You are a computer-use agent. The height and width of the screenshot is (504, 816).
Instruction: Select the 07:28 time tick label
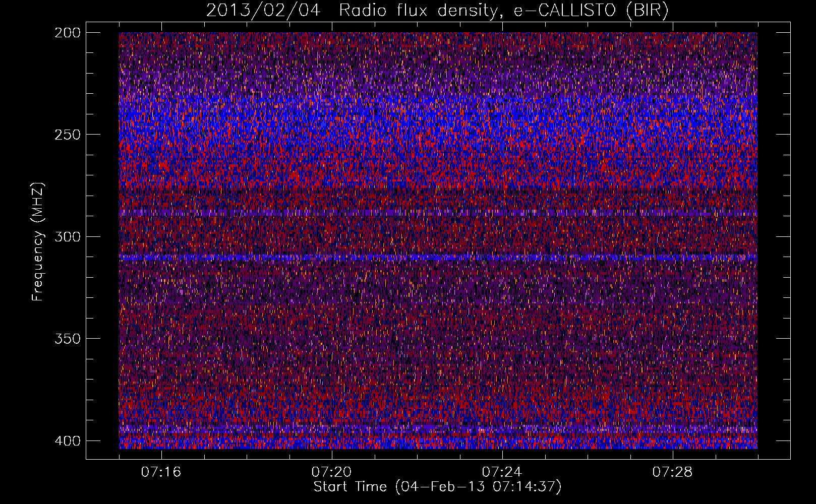(x=673, y=472)
